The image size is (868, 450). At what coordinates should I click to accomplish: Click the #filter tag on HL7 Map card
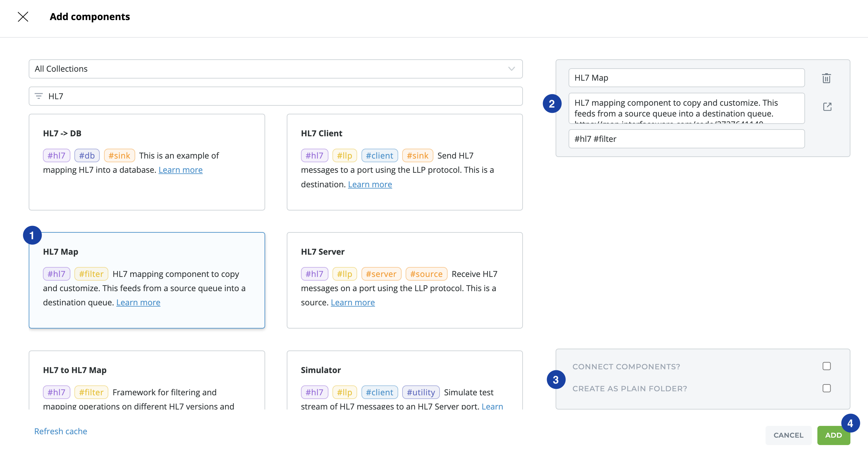tap(91, 274)
